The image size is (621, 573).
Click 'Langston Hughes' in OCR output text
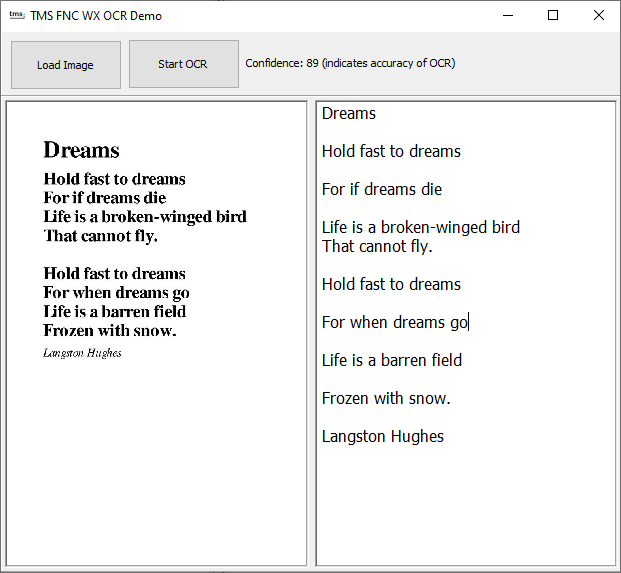coord(383,436)
